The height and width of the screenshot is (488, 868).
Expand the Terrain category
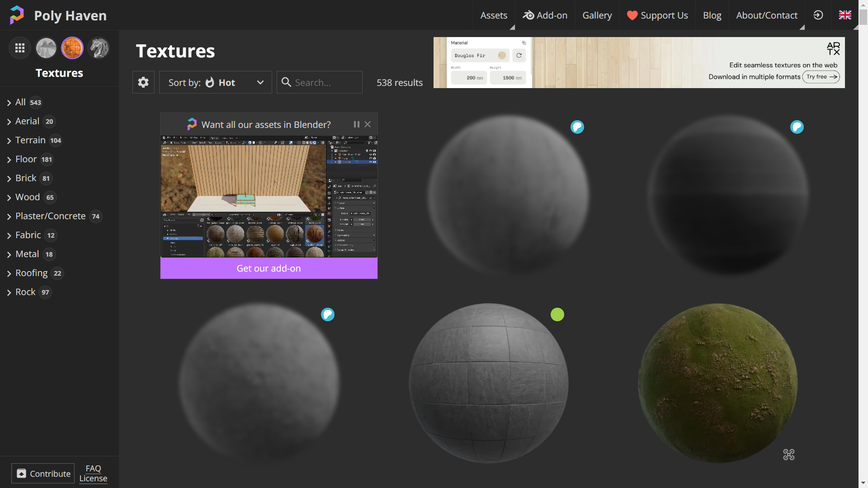pyautogui.click(x=30, y=140)
